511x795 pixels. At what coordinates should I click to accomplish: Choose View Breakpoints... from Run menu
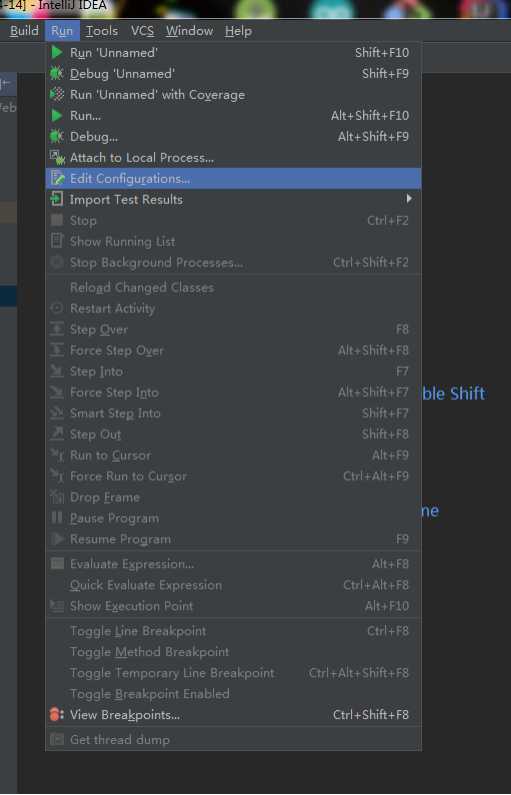point(233,715)
